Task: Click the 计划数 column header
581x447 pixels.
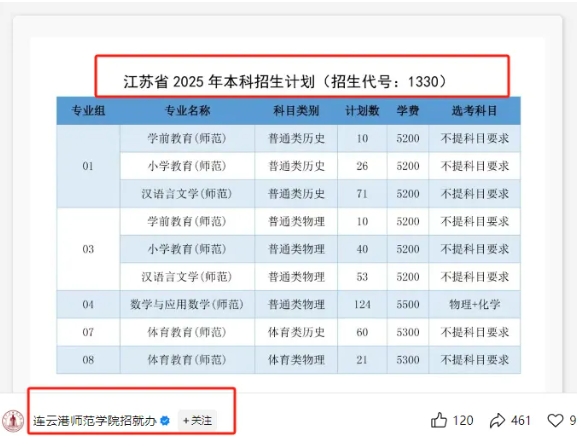Action: click(362, 110)
